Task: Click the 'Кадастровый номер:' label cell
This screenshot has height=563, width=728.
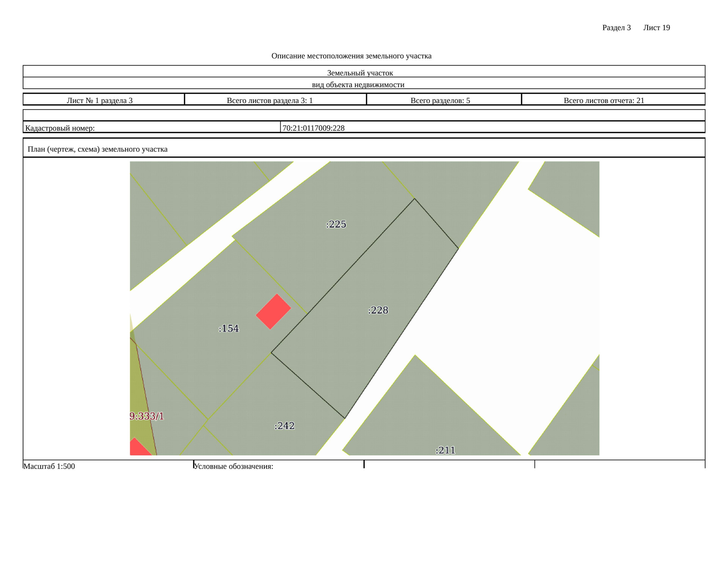Action: (x=60, y=128)
